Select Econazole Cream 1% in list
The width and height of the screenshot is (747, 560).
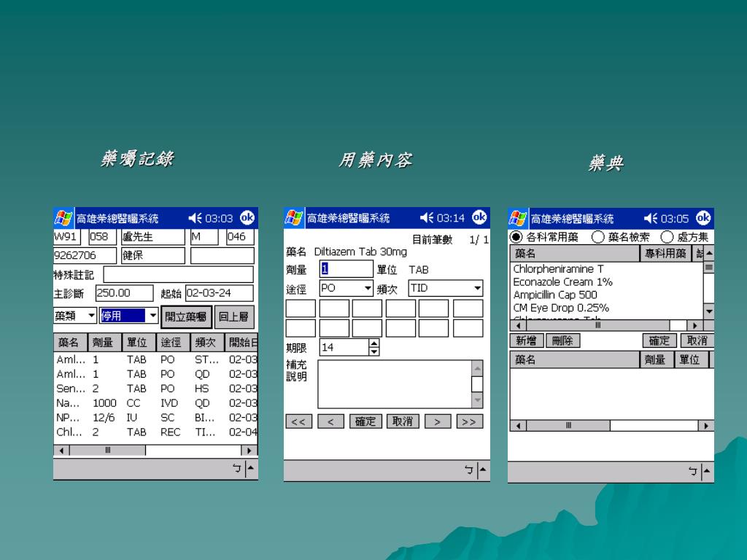[x=562, y=282]
